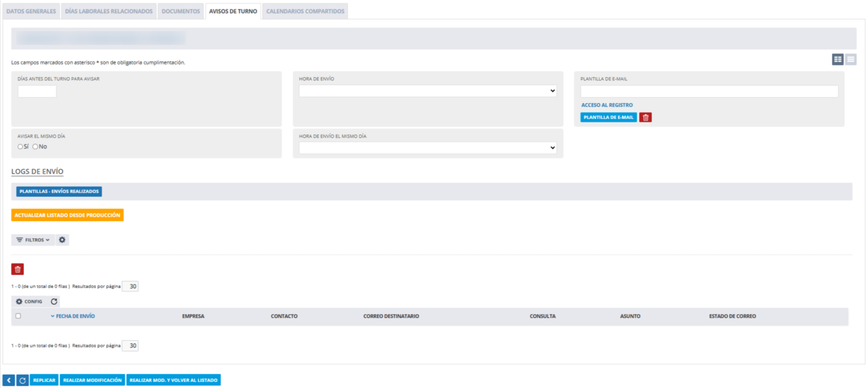Viewport: 868px width, 388px height.
Task: Open the Calendarios Compartidos tab
Action: tap(305, 11)
